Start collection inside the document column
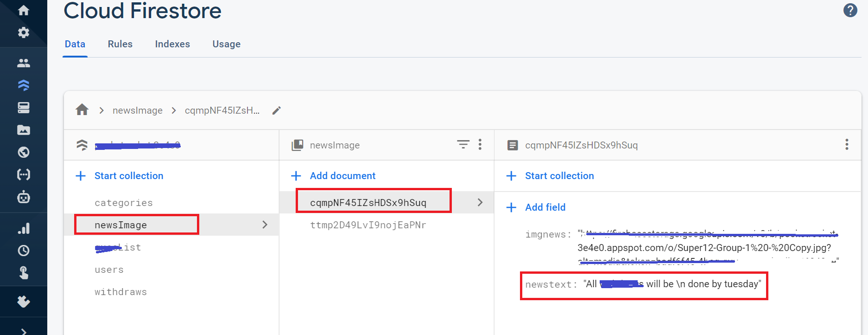Screen dimensions: 868x335 point(559,176)
